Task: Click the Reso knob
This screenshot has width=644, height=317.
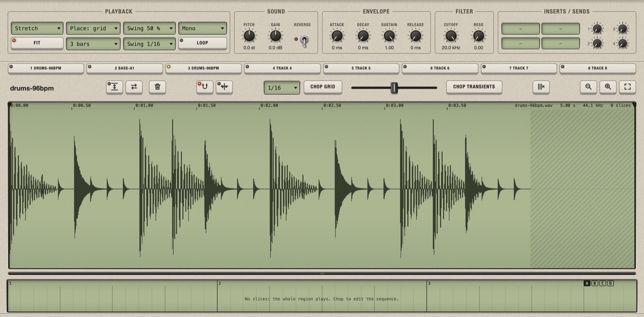Action: point(478,36)
